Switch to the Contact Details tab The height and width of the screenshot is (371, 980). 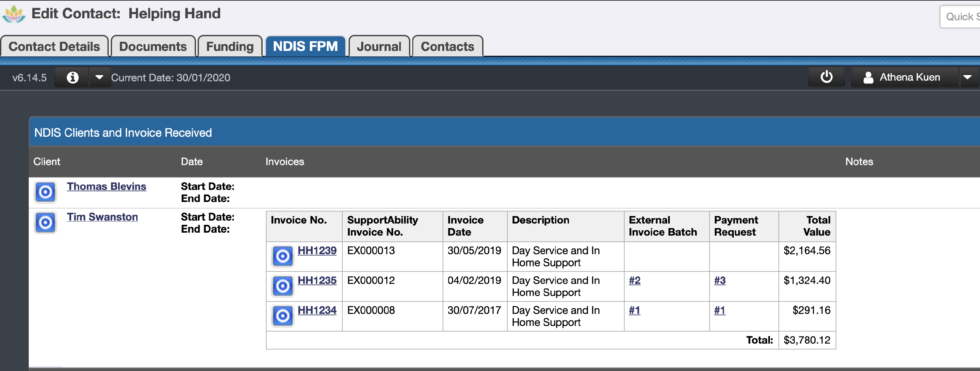[55, 46]
